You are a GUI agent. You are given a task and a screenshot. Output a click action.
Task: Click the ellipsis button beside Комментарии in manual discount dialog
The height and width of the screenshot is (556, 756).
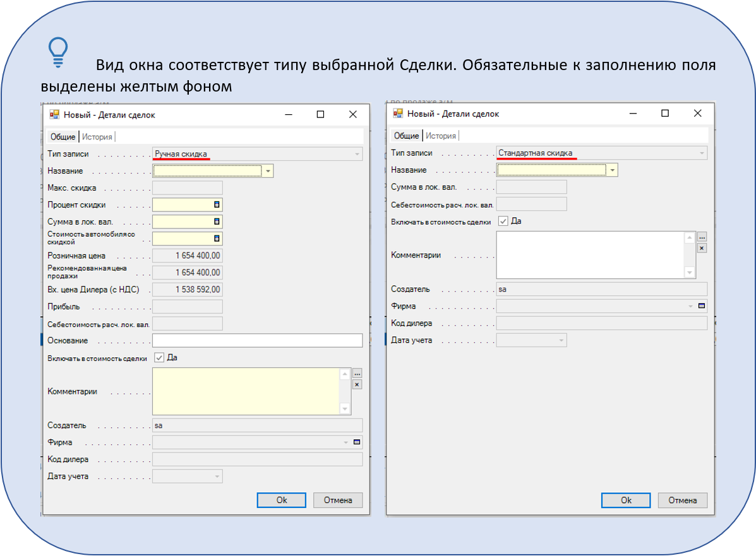pos(357,374)
